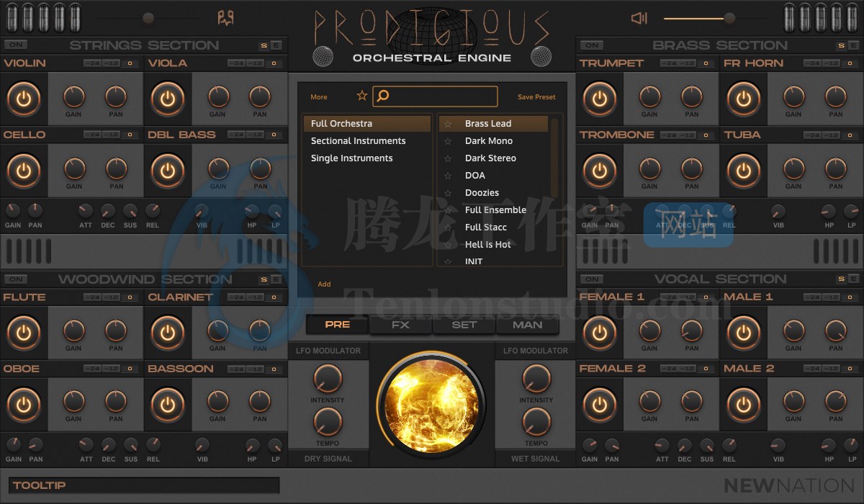Screen dimensions: 864x504
Task: Toggle the Dbl Bass power button
Action: [x=168, y=171]
